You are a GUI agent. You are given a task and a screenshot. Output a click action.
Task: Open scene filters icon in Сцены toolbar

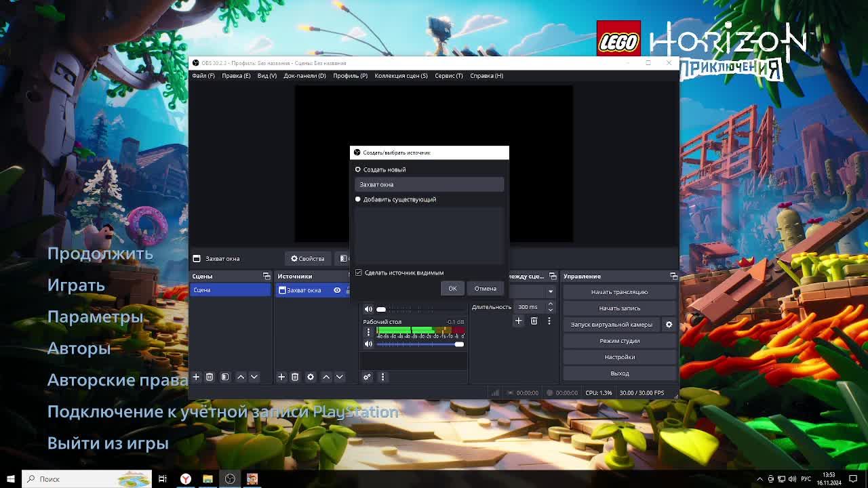pos(225,377)
